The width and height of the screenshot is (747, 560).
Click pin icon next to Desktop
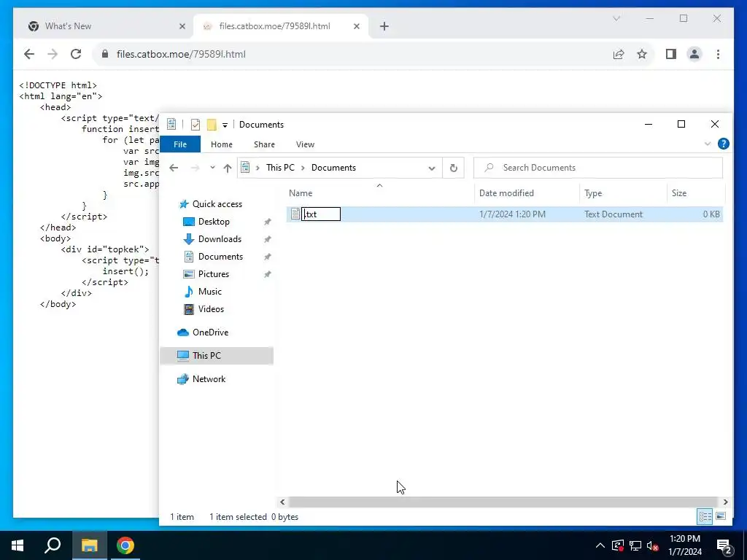(268, 222)
